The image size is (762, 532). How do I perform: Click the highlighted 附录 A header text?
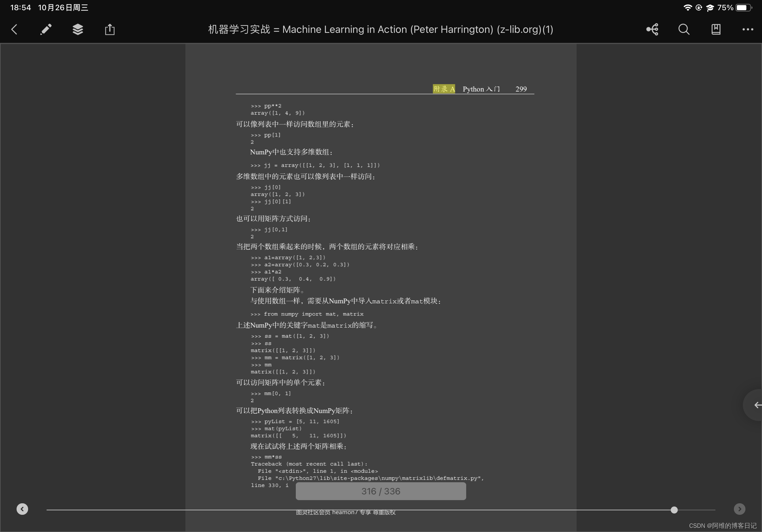pyautogui.click(x=444, y=89)
